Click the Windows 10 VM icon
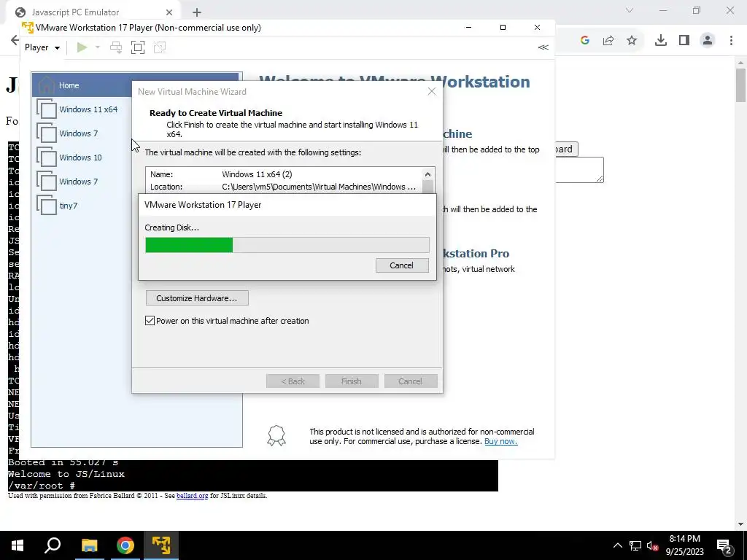 [x=46, y=157]
